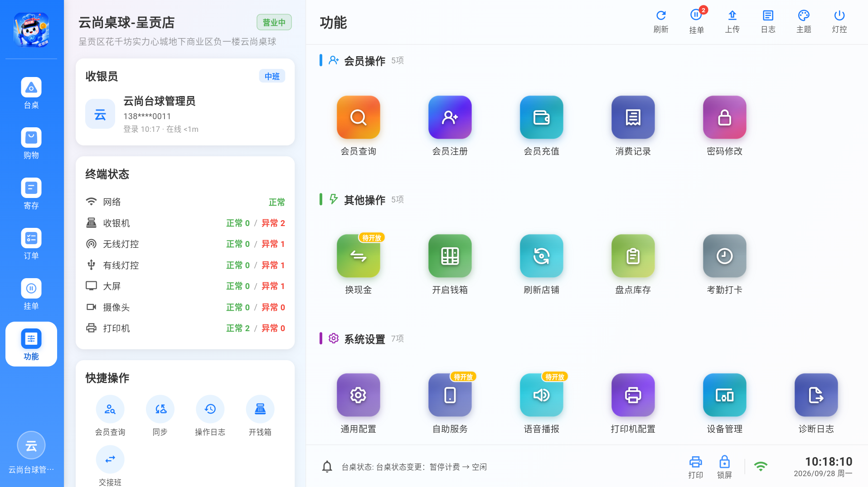Click the 锁屏 lock screen icon
The height and width of the screenshot is (487, 868).
pyautogui.click(x=724, y=467)
